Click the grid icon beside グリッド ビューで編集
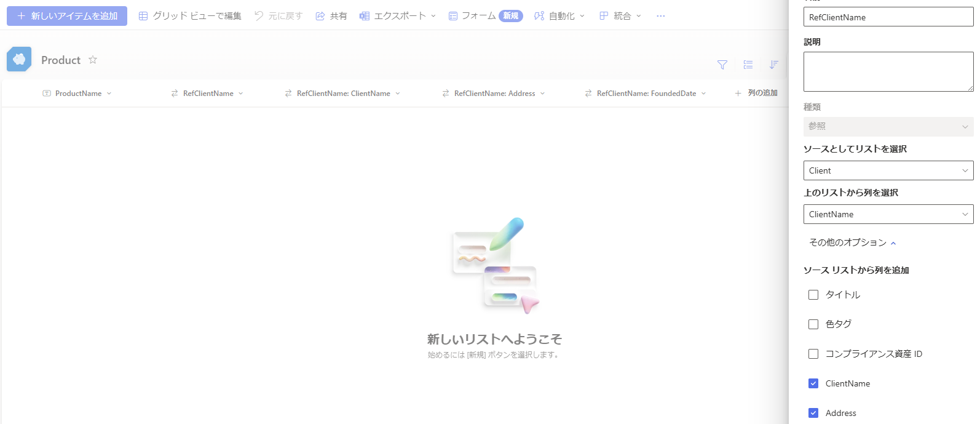This screenshot has height=424, width=980. (143, 16)
